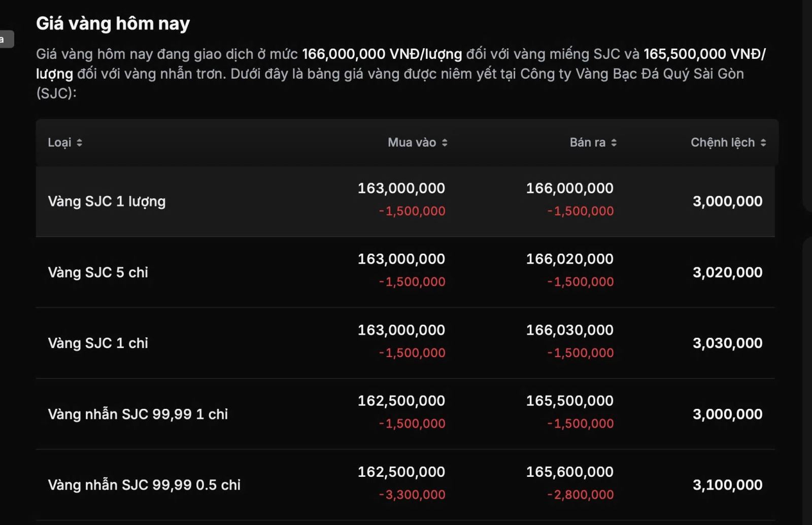Click the -3,300,000 buy price change
Viewport: 812px width, 525px height.
(412, 495)
